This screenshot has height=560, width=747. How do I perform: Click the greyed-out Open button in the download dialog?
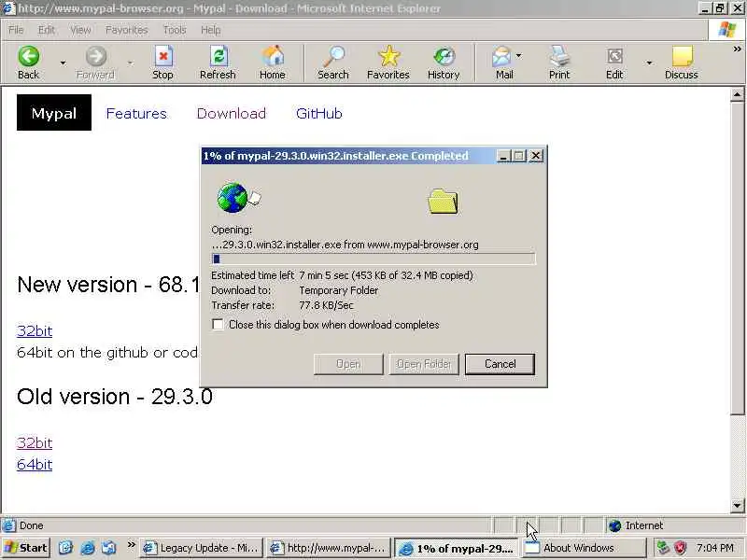tap(348, 364)
